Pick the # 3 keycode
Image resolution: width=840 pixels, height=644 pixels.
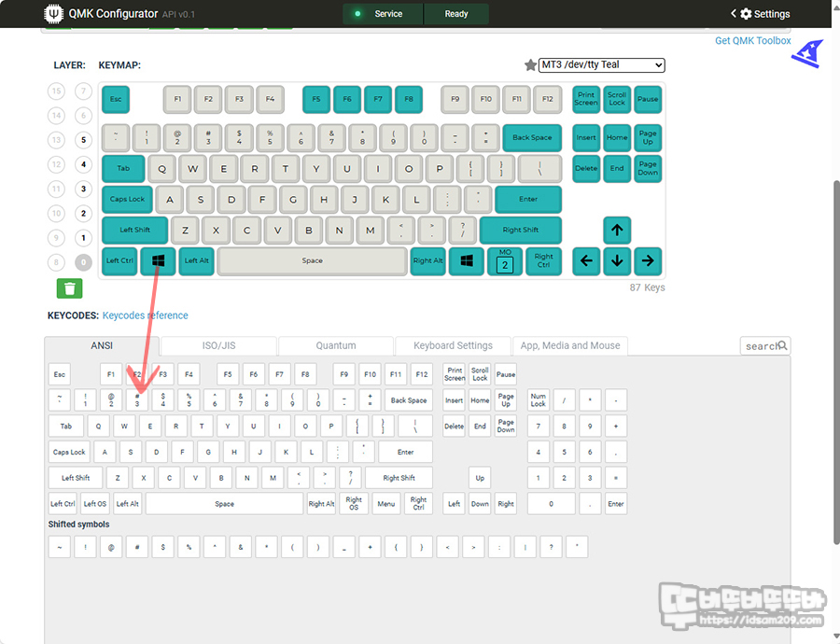(x=137, y=400)
